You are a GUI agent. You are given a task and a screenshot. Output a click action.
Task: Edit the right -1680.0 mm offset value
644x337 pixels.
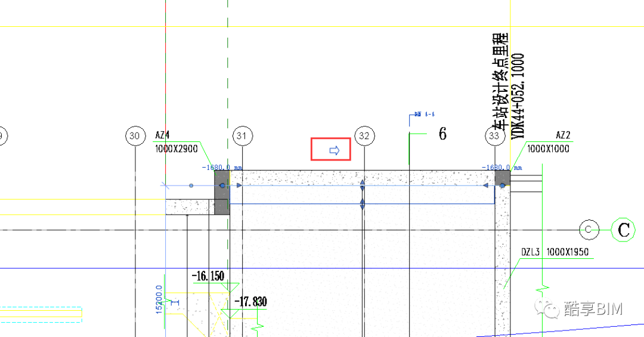pyautogui.click(x=502, y=168)
